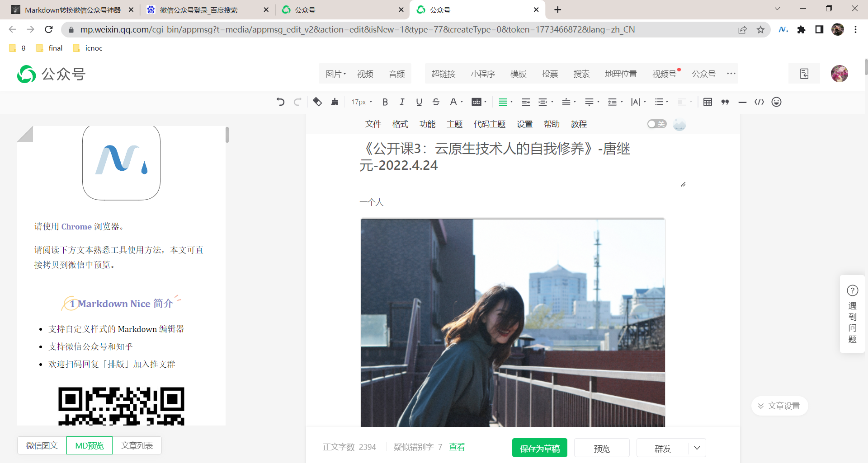Open the line spacing dropdown

615,102
